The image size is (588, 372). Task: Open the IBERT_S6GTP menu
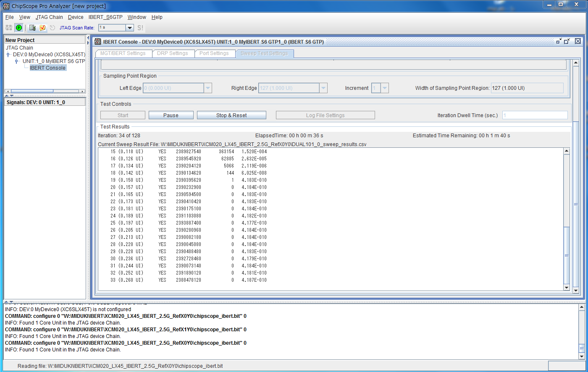click(x=105, y=17)
